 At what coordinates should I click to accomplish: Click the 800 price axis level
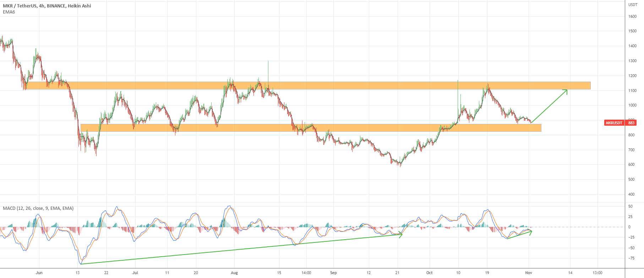[x=631, y=135]
